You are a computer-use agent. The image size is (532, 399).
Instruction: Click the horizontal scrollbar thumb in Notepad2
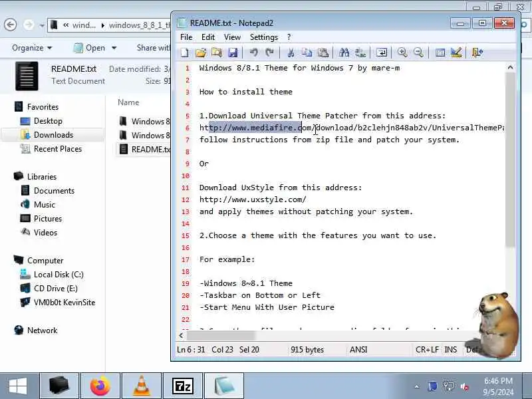point(221,336)
